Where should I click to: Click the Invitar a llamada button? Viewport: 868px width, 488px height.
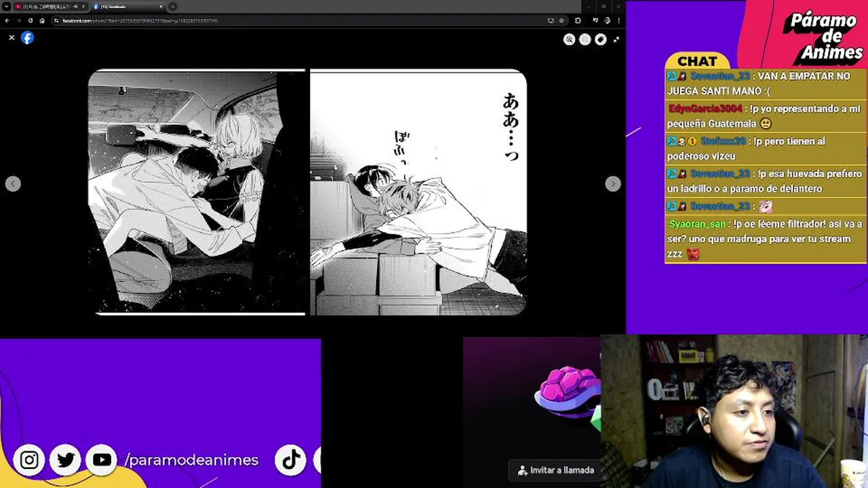(555, 470)
